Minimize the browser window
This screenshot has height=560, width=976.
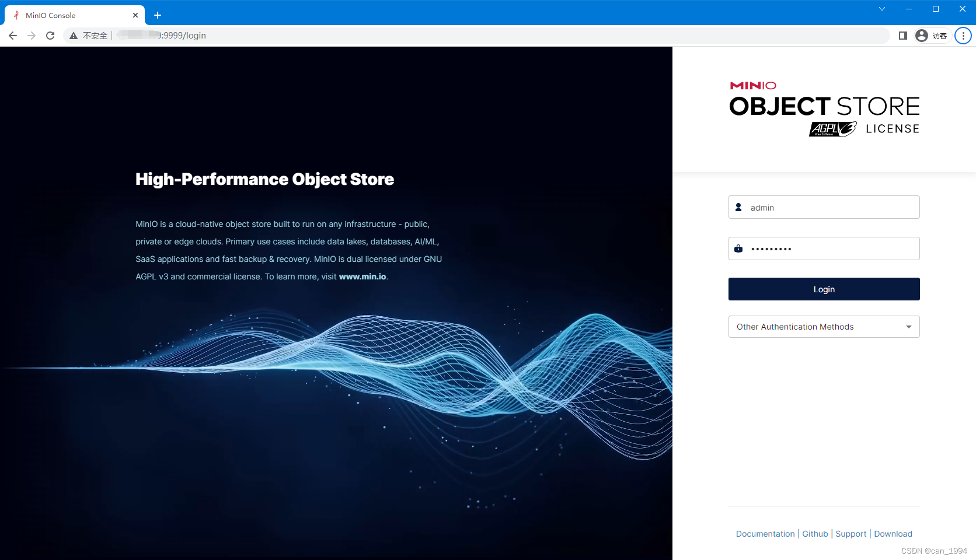point(909,9)
